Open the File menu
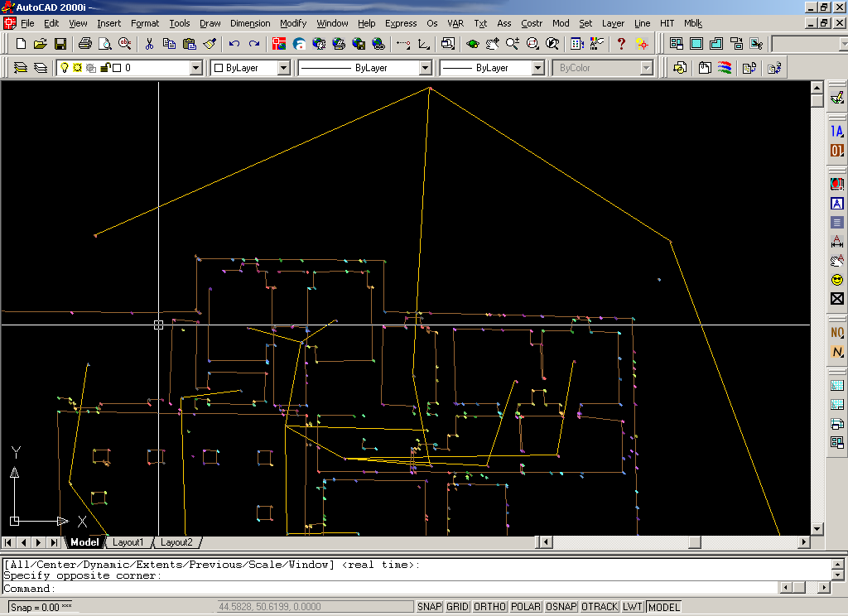Image resolution: width=848 pixels, height=616 pixels. pyautogui.click(x=27, y=23)
